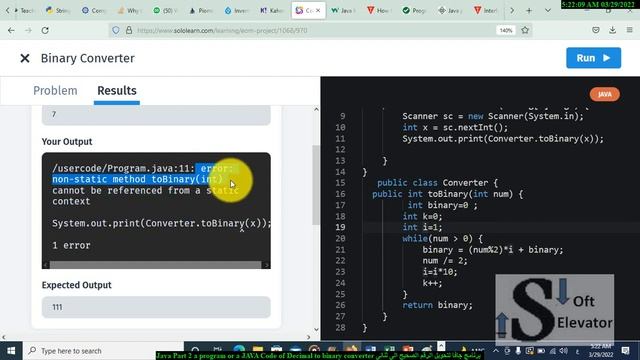This screenshot has width=640, height=360.
Task: Open the volume speaker tray icon
Action: click(x=564, y=351)
